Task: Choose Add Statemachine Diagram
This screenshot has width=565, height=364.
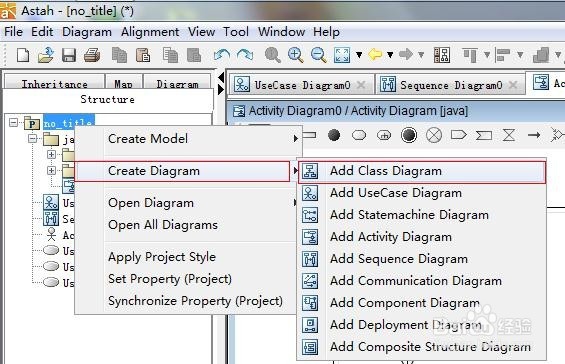Action: [x=422, y=215]
